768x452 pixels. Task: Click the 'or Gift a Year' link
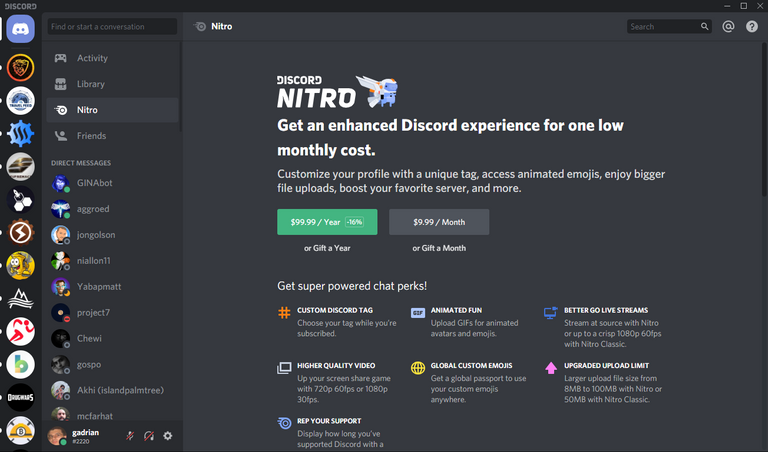(327, 248)
